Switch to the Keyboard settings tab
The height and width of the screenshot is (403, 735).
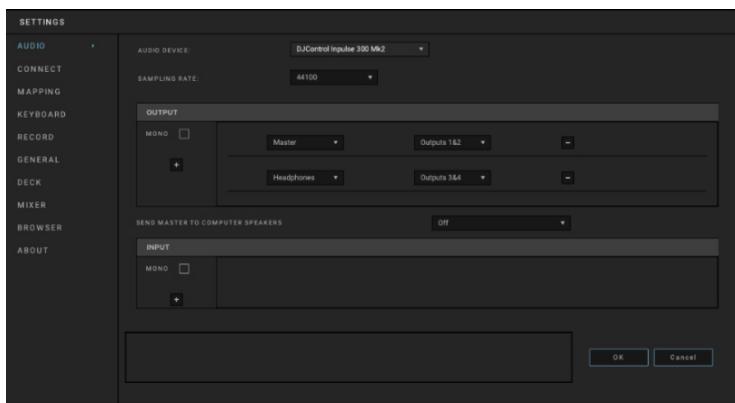click(42, 114)
